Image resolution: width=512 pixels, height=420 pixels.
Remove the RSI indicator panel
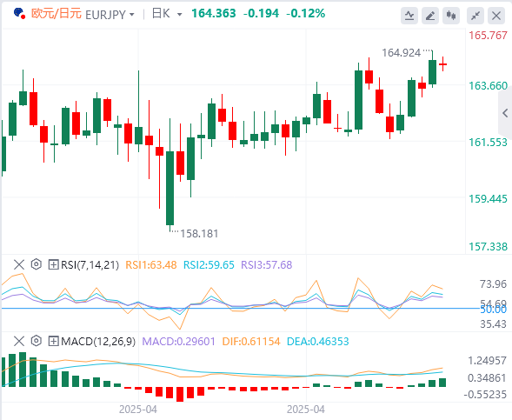pos(19,264)
